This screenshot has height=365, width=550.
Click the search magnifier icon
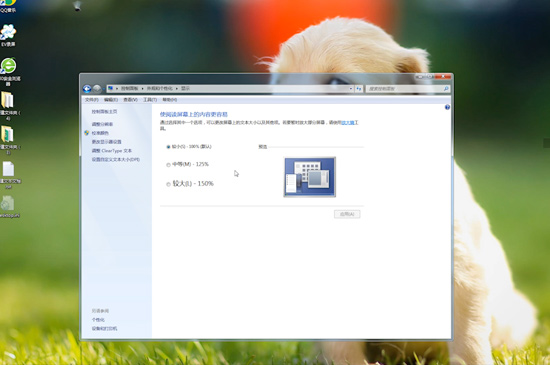pyautogui.click(x=446, y=89)
